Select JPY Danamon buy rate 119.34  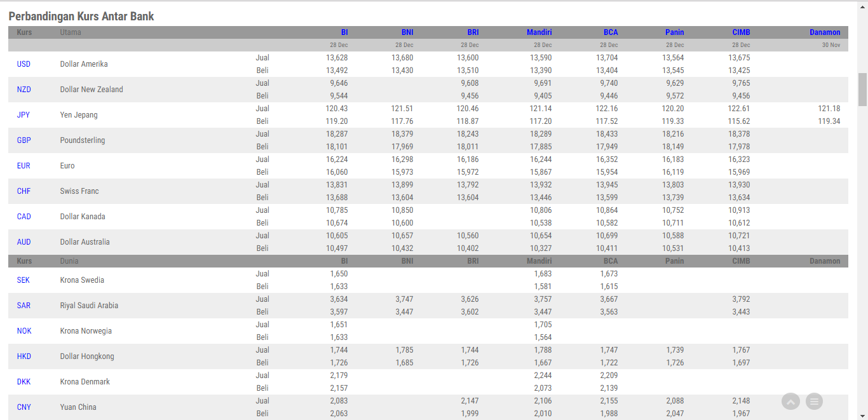829,121
